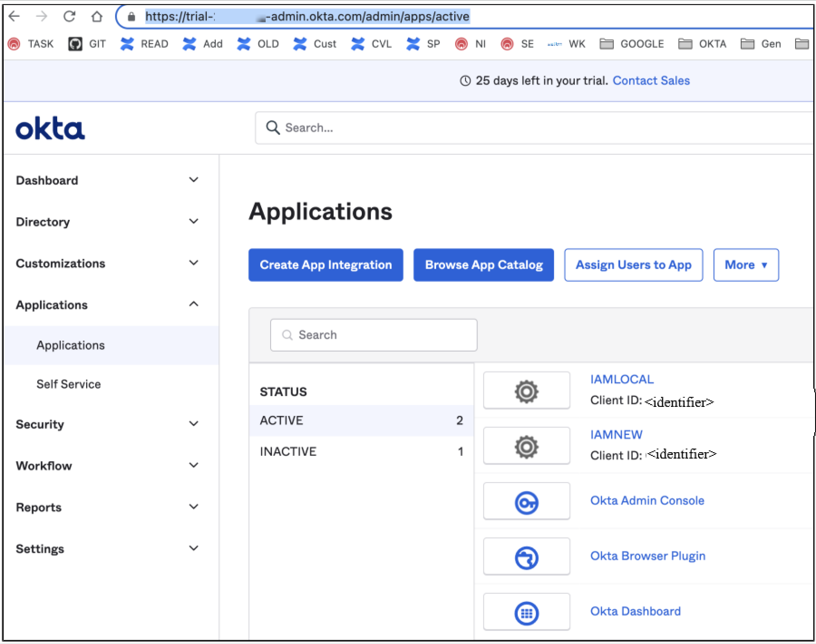Click the IAMNEW gear app icon

526,446
